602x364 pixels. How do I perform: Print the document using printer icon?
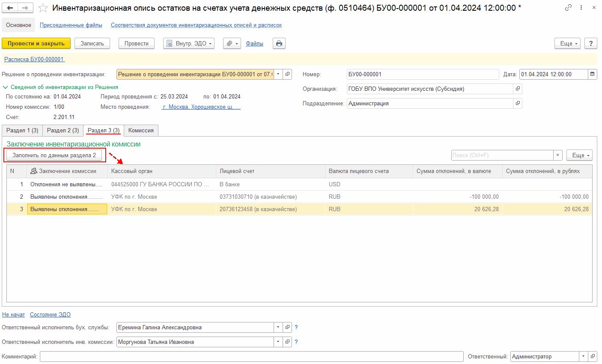pos(279,43)
